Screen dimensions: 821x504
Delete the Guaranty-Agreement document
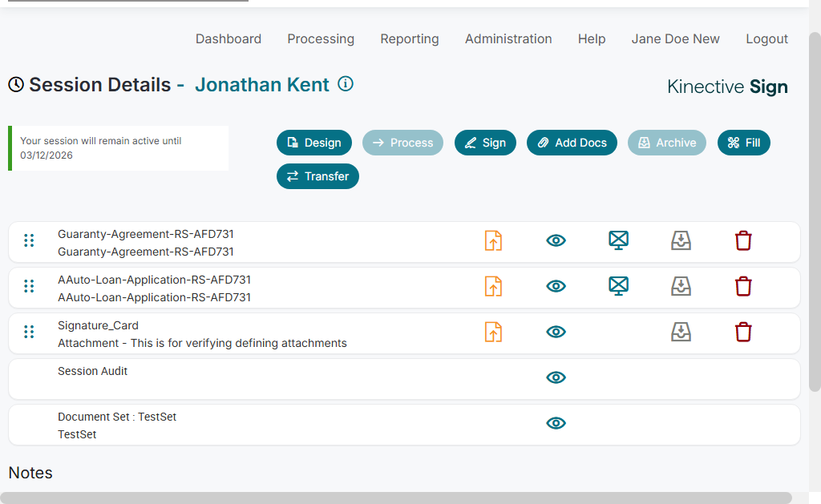[x=743, y=240]
